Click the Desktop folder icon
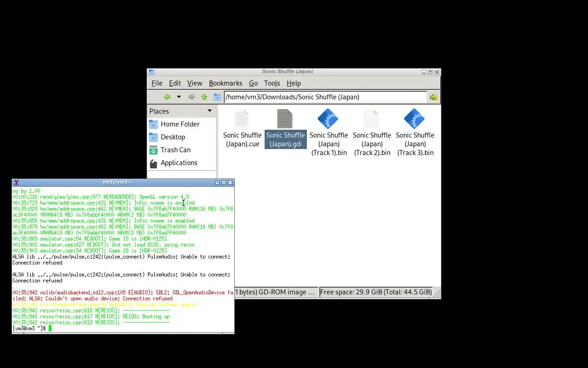The height and width of the screenshot is (368, 588). [153, 137]
